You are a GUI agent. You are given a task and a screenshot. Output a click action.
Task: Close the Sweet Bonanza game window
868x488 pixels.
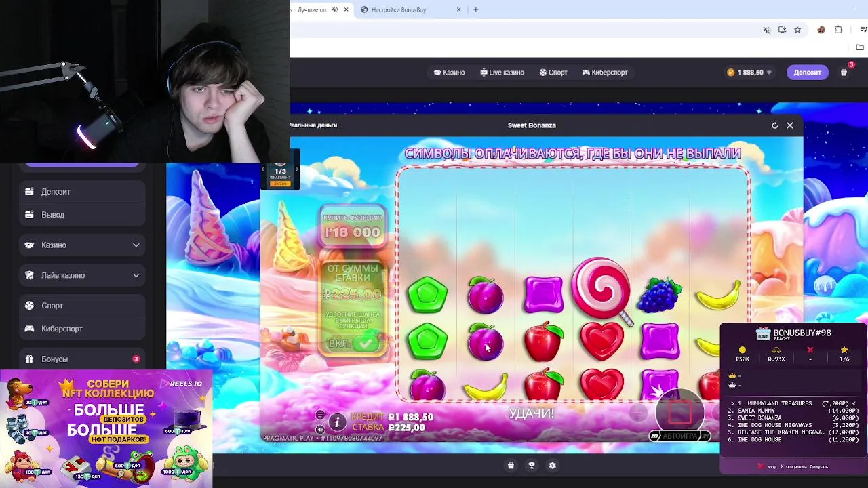click(790, 125)
